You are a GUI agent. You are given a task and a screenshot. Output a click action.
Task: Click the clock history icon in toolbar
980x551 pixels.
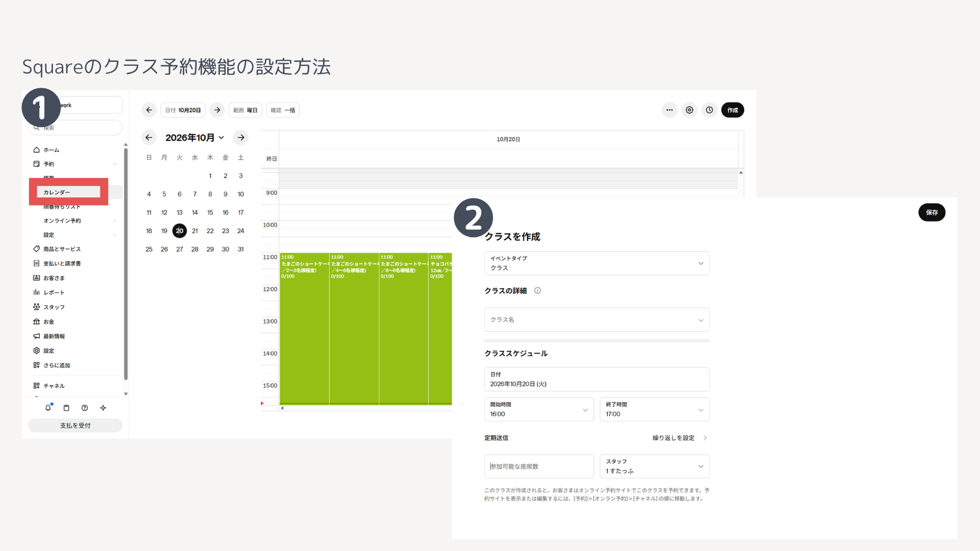pyautogui.click(x=709, y=110)
